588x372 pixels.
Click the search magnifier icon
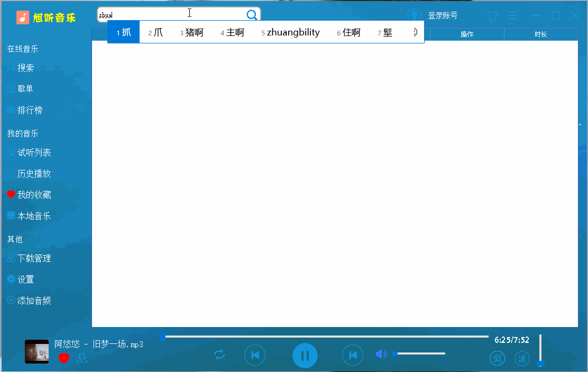point(251,14)
